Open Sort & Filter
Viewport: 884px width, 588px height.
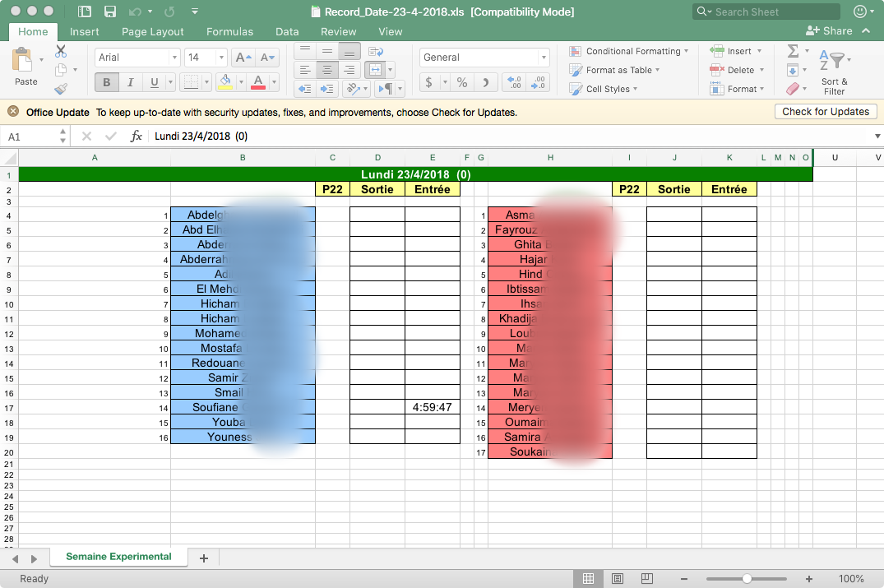[x=834, y=71]
